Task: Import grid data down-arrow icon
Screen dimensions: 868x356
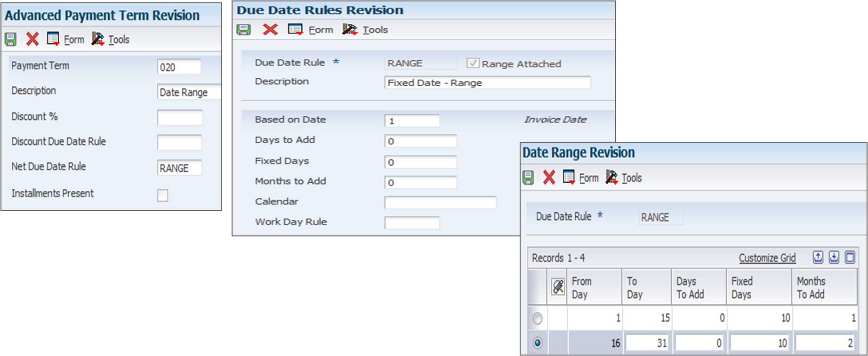Action: coord(834,257)
